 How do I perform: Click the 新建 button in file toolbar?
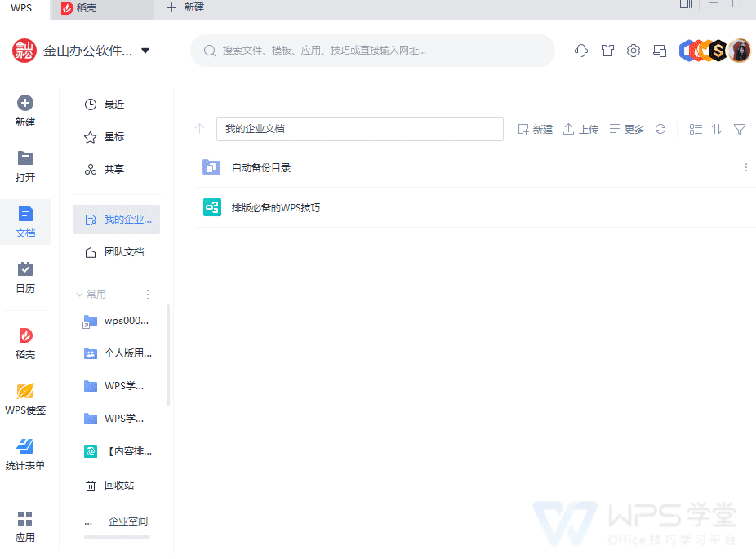click(535, 129)
